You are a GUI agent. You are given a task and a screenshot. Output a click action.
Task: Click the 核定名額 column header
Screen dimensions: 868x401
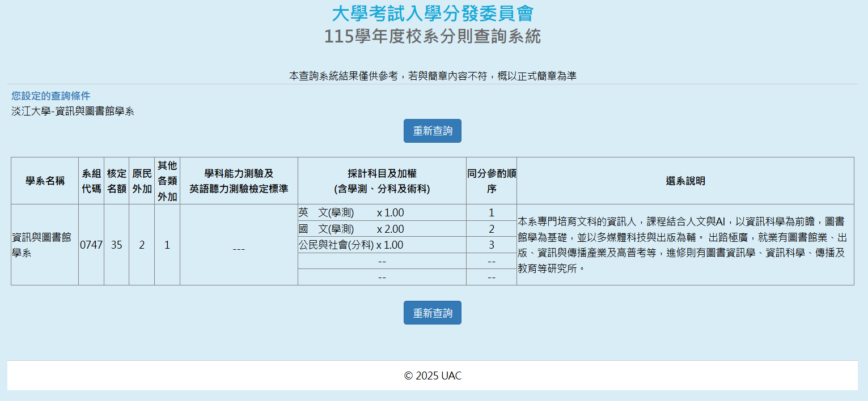tap(116, 181)
